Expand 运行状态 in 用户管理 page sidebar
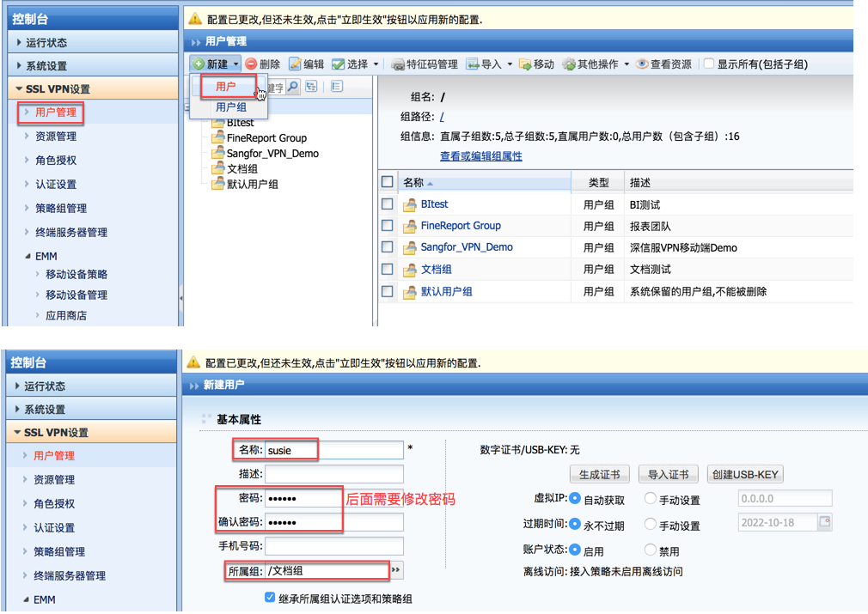868x614 pixels. point(93,42)
